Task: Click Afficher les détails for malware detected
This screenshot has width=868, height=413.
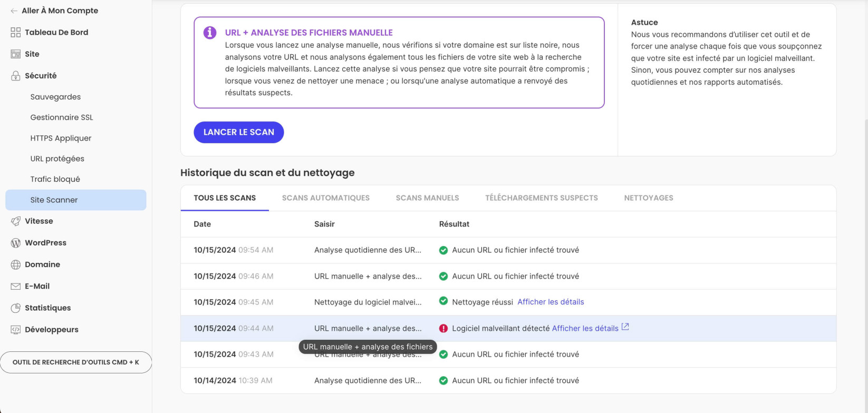Action: tap(585, 328)
